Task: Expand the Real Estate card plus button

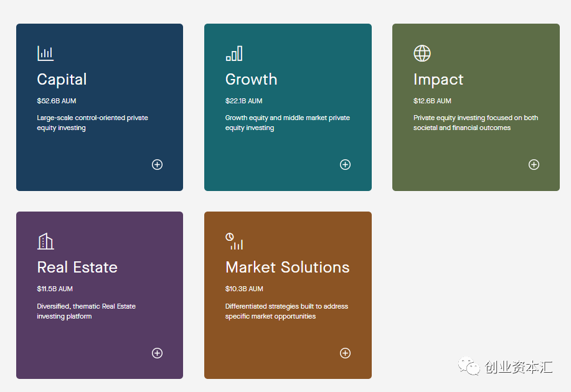Action: (157, 353)
